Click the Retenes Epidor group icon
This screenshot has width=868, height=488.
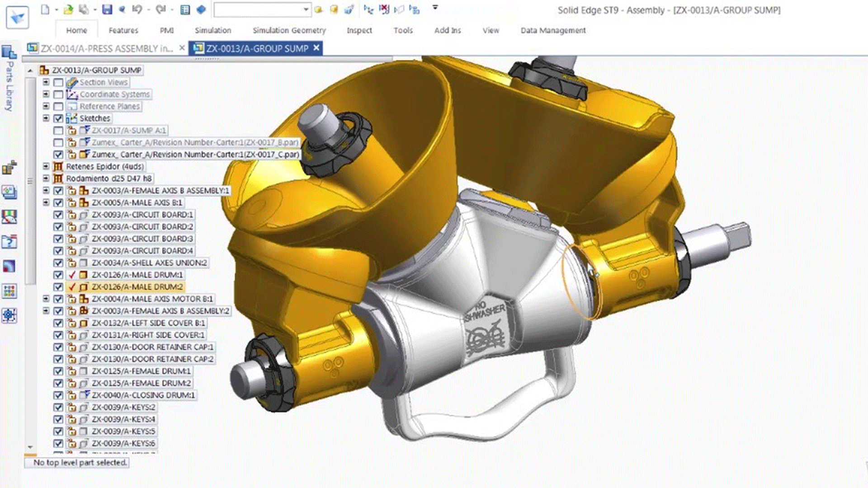(x=58, y=166)
